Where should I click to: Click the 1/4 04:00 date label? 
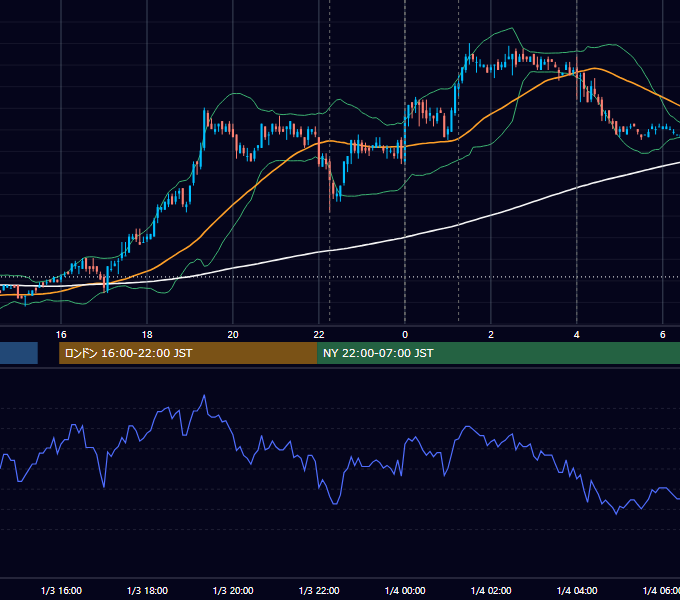[x=577, y=590]
